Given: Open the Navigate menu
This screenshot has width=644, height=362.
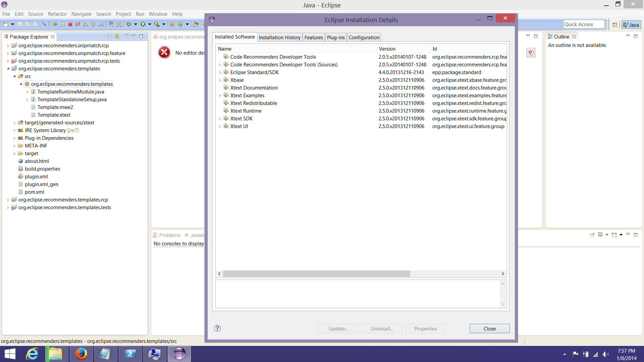Looking at the screenshot, I should (x=81, y=14).
